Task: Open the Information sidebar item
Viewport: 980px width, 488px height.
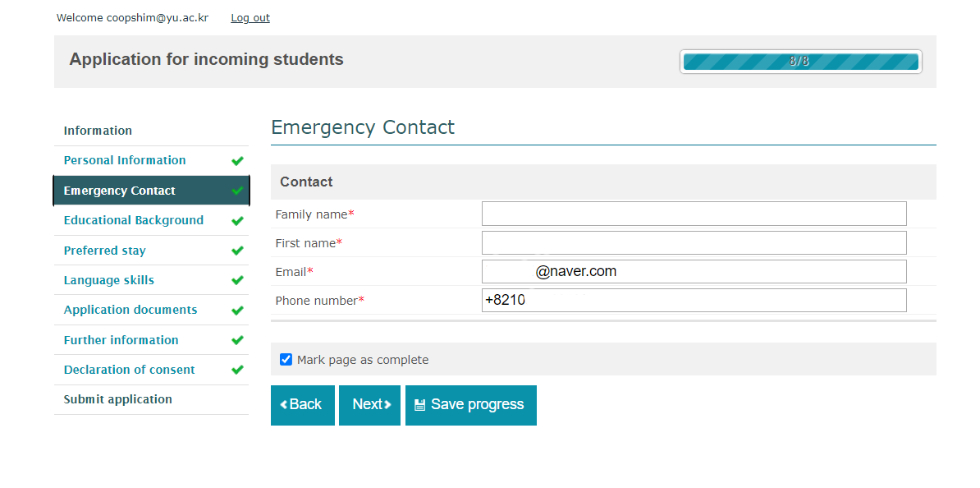Action: (98, 131)
